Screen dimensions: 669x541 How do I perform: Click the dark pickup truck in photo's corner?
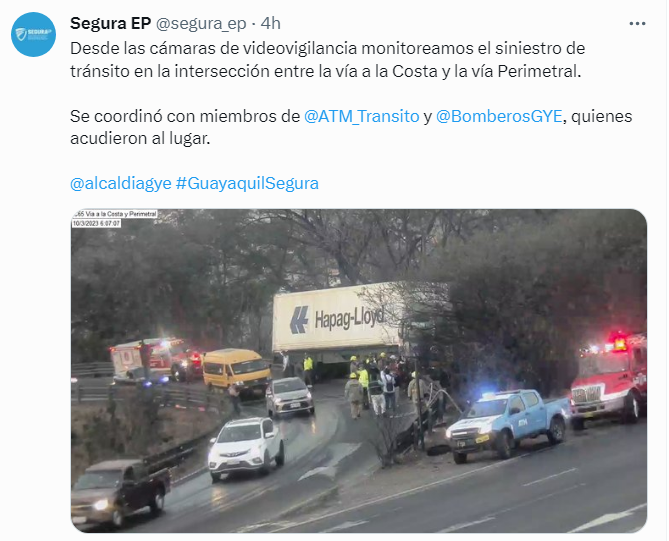point(121,492)
